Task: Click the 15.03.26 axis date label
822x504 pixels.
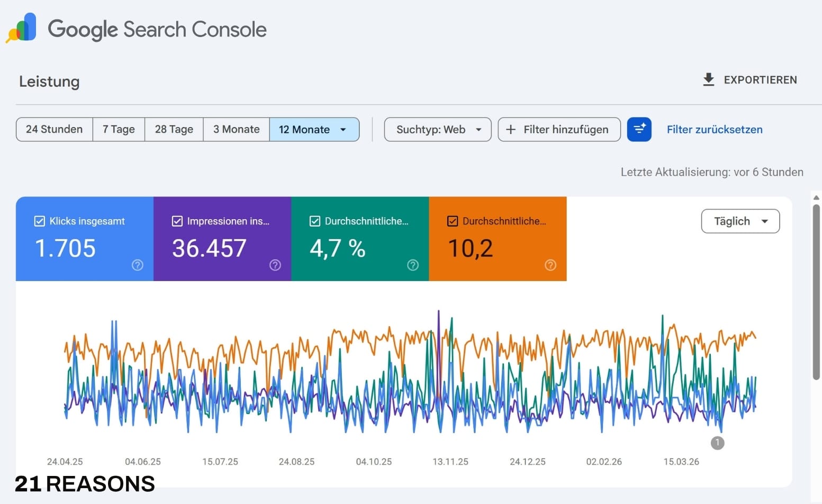Action: coord(681,462)
